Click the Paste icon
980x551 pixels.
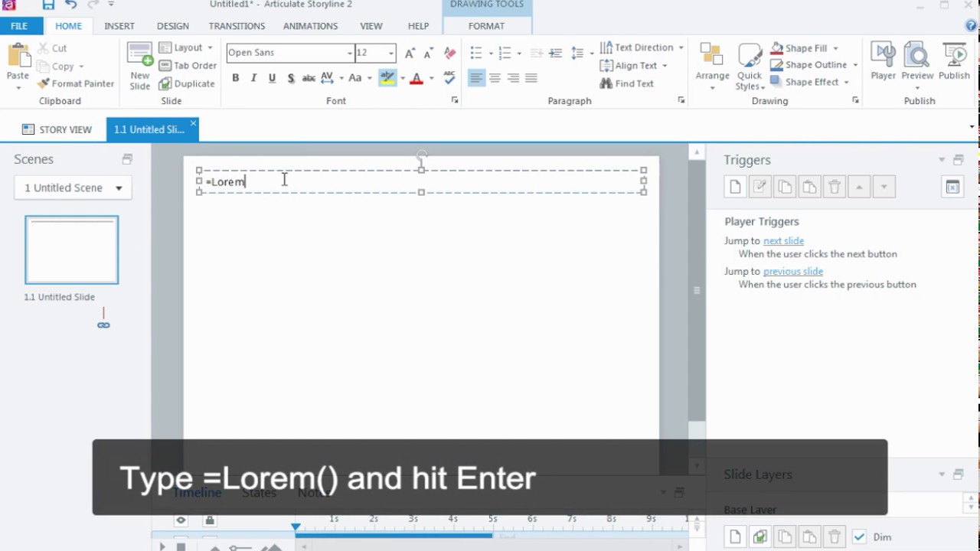(18, 57)
